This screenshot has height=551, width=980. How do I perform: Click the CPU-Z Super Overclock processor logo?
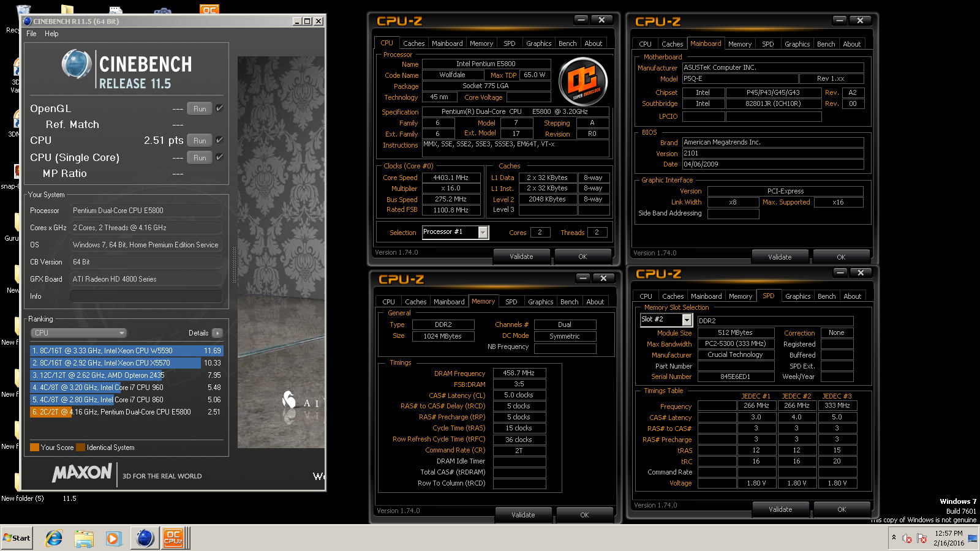[583, 81]
